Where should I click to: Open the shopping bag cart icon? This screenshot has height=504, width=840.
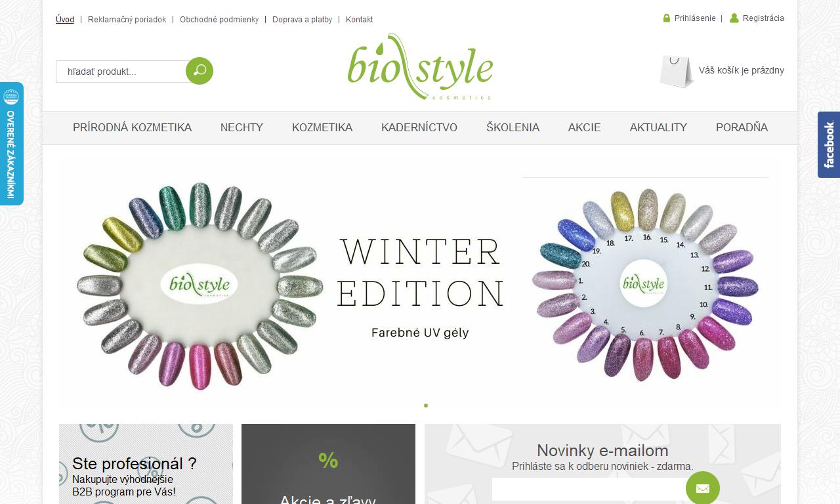677,71
